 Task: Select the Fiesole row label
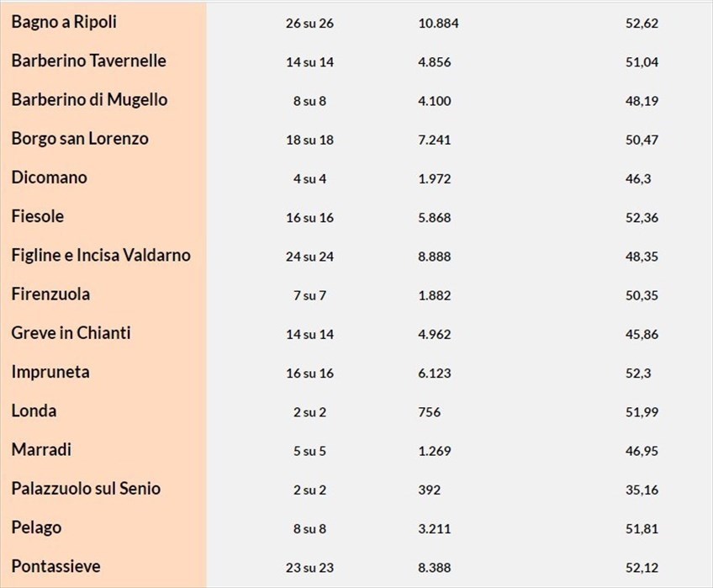(38, 217)
